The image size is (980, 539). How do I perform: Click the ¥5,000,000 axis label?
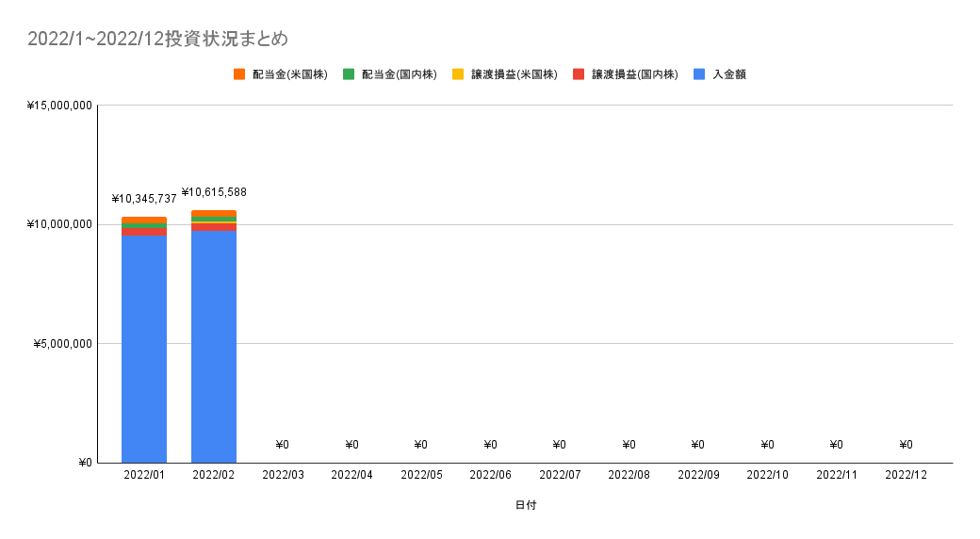click(62, 344)
